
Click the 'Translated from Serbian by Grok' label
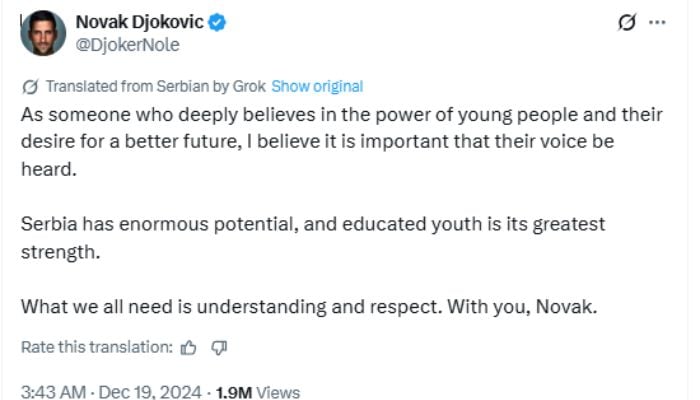(156, 86)
